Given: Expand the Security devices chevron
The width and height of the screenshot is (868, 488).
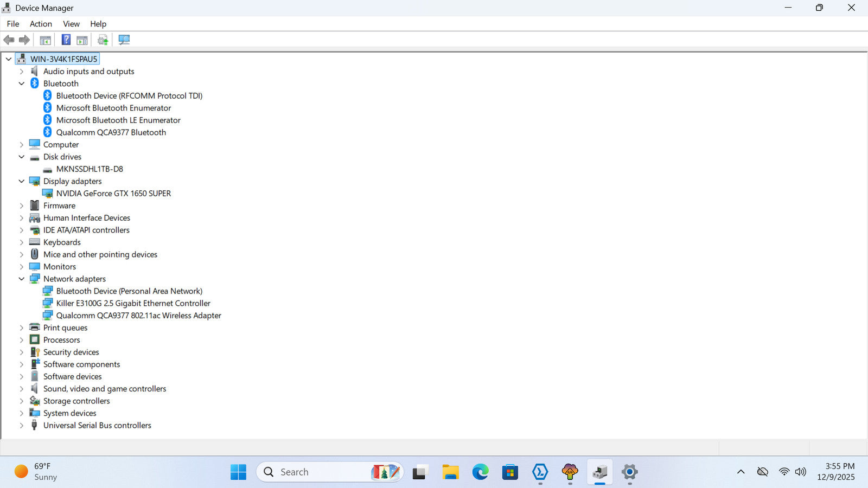Looking at the screenshot, I should [x=22, y=352].
